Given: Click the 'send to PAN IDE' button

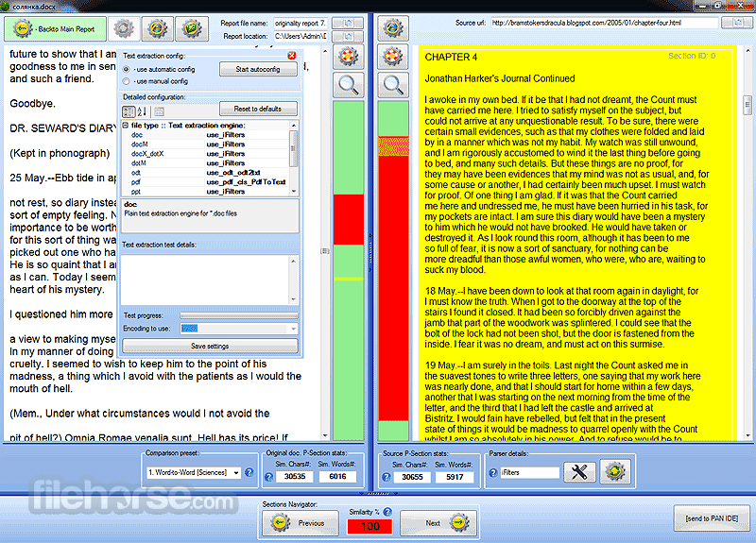Looking at the screenshot, I should pos(712,518).
